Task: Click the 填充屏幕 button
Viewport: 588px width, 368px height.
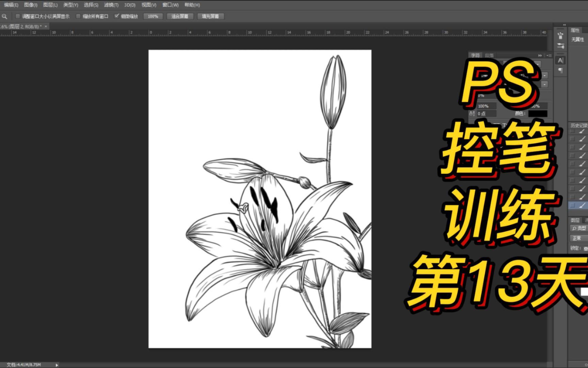Action: pos(211,16)
